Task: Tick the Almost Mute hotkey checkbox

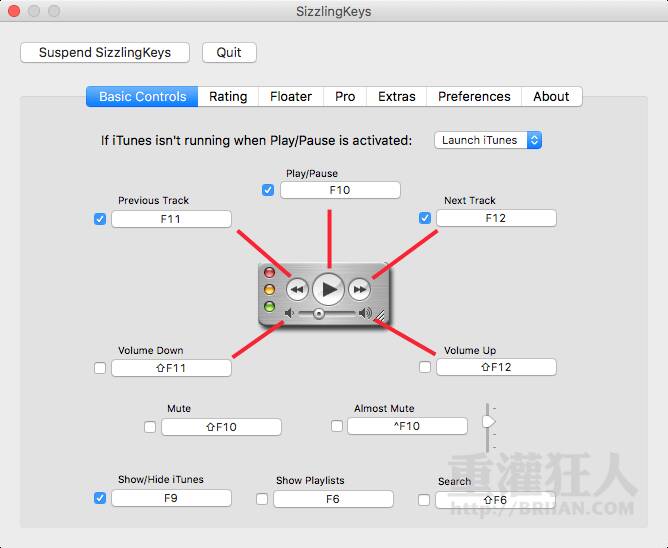Action: click(337, 426)
